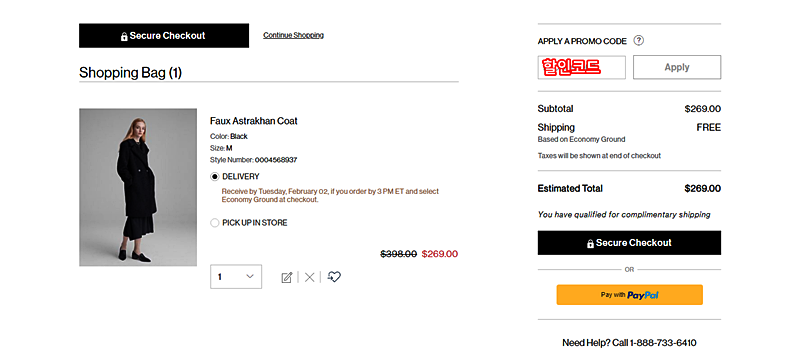Viewport: 800px width, 361px height.
Task: Click the Apply promo code button
Action: click(x=677, y=67)
